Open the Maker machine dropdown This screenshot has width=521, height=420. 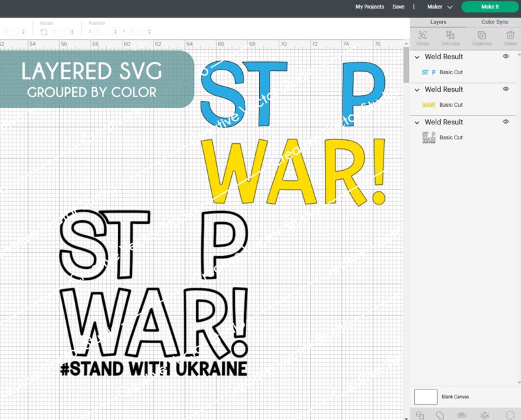tap(440, 7)
